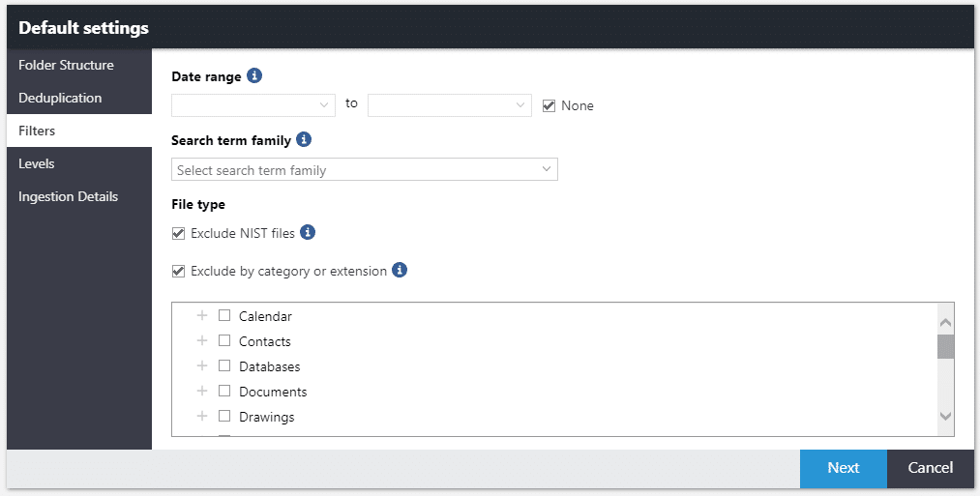Tick the Databases category checkbox
Image resolution: width=980 pixels, height=496 pixels.
pyautogui.click(x=224, y=366)
